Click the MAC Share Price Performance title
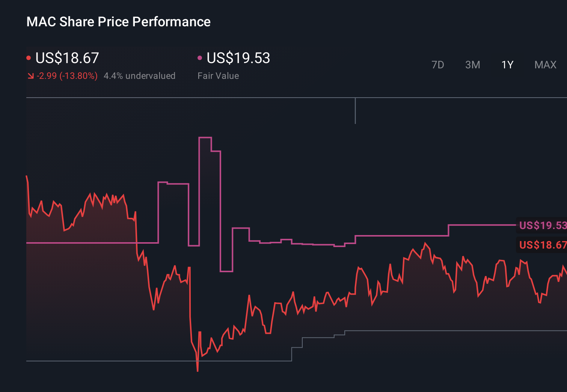Screen dimensions: 567x392 point(118,21)
